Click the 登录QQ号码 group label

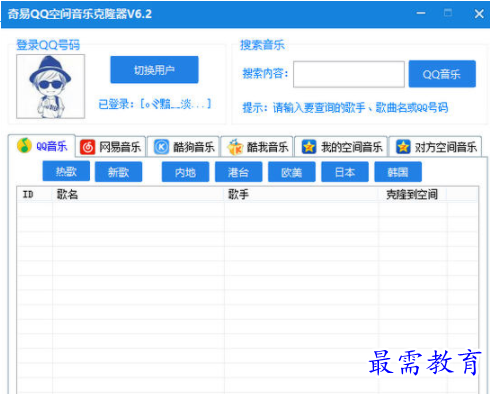coord(48,45)
